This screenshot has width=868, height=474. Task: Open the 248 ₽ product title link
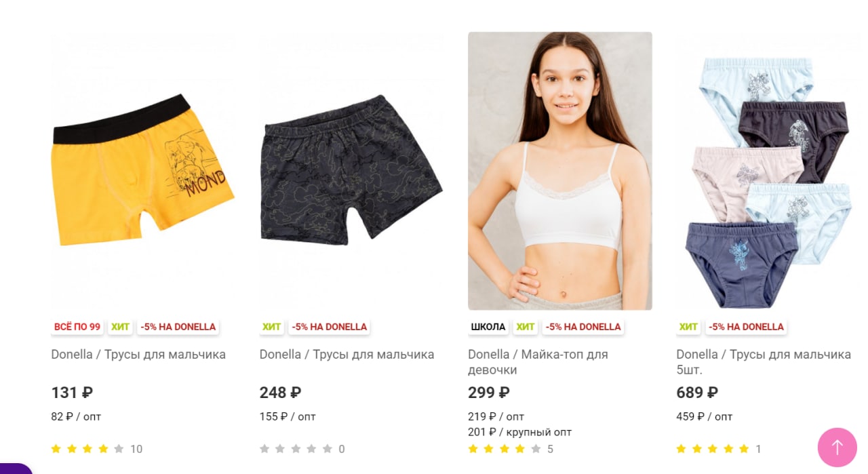347,354
